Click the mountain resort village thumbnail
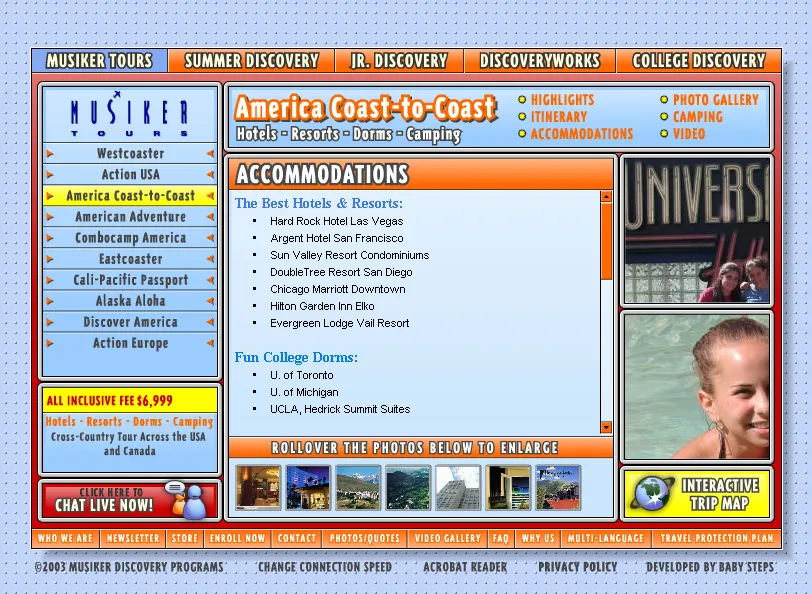 coord(358,487)
